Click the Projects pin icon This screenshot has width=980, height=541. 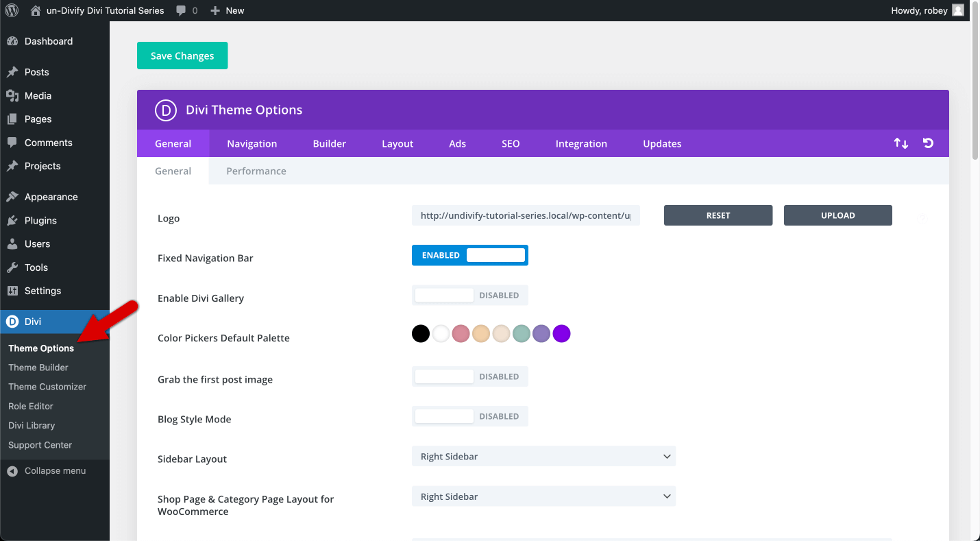(12, 166)
